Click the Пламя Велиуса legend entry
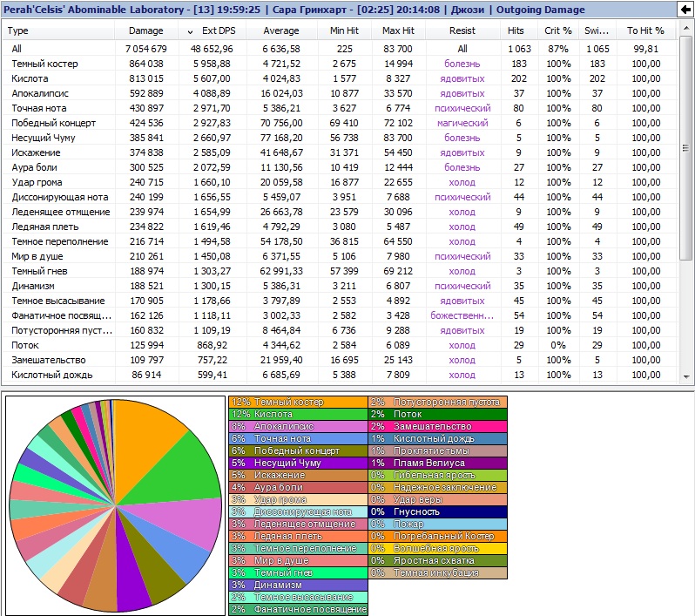This screenshot has width=695, height=616. [x=438, y=463]
